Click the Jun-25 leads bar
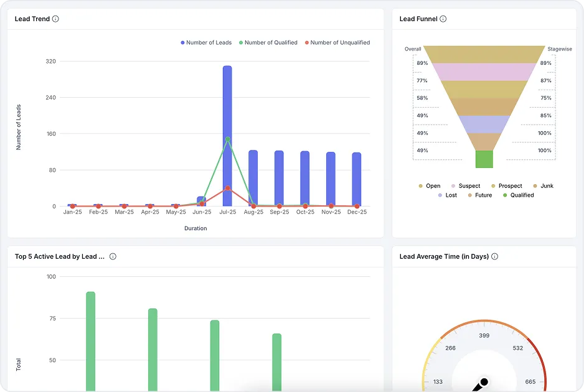Screen dimensions: 584x392 [202, 202]
